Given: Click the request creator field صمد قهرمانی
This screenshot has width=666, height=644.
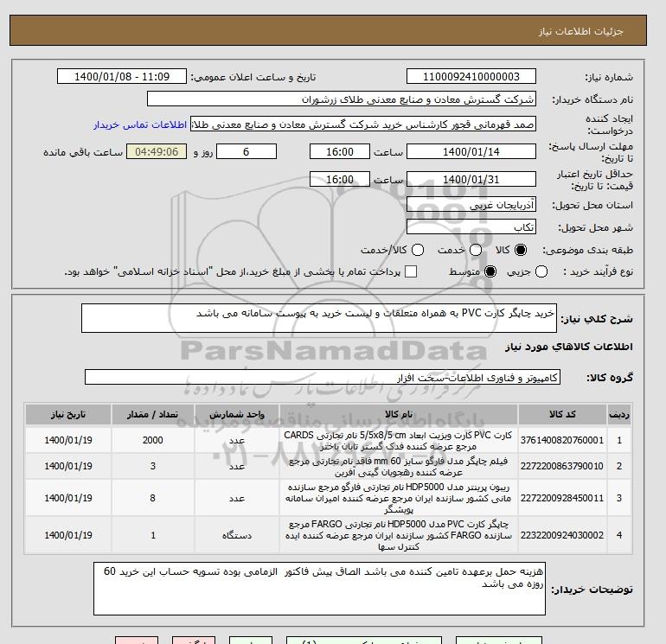Looking at the screenshot, I should point(363,124).
